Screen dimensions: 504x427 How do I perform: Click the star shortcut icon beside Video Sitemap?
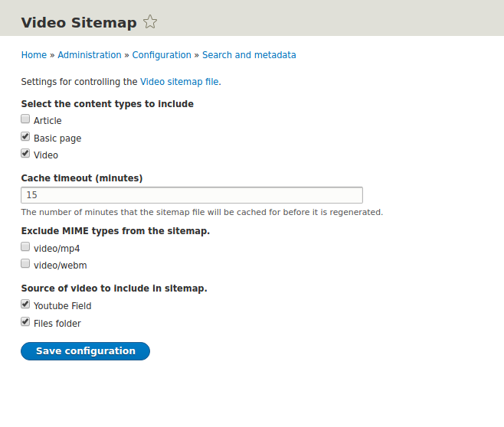tap(150, 22)
